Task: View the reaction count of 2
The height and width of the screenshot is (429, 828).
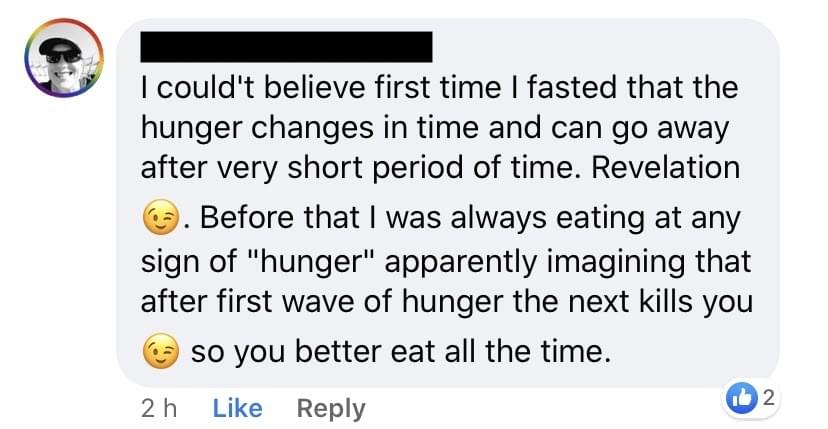Action: tap(769, 399)
